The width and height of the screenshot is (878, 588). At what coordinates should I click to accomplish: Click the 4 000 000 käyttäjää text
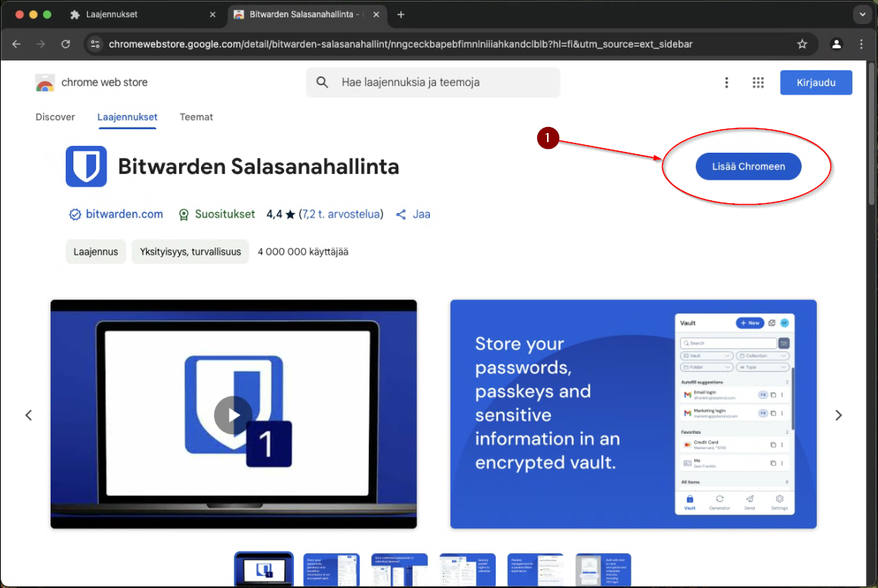303,252
